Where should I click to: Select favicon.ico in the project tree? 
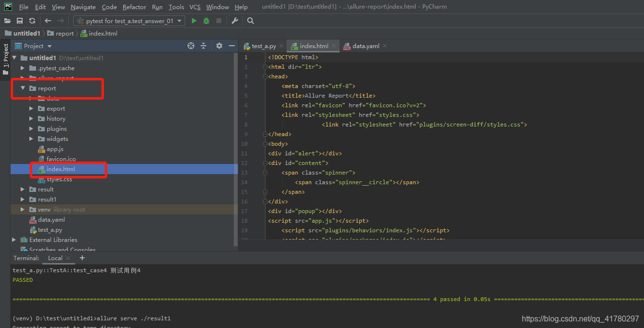click(61, 159)
